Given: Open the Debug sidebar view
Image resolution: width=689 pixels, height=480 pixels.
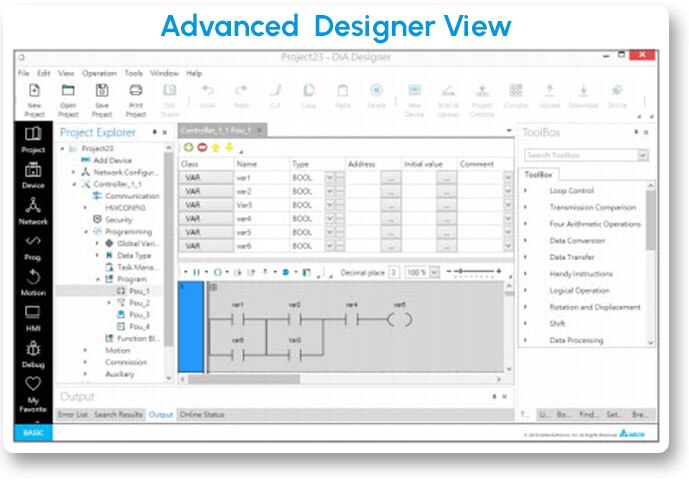Looking at the screenshot, I should (33, 355).
